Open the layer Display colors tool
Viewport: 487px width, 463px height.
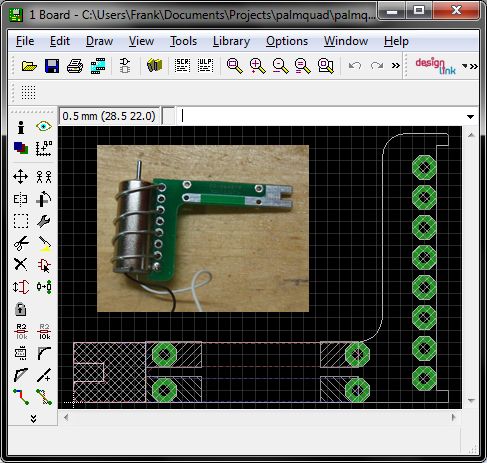(x=21, y=148)
